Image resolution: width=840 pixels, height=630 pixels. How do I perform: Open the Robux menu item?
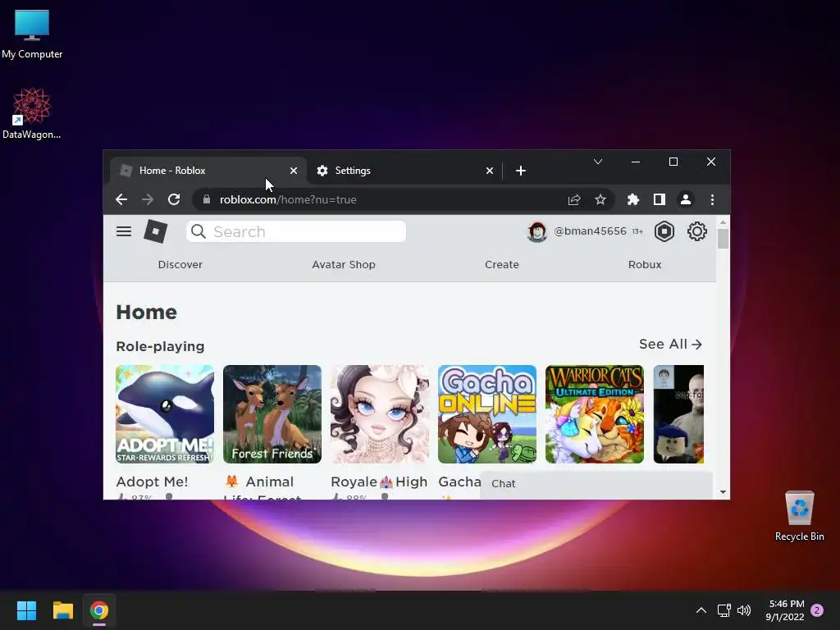tap(645, 265)
